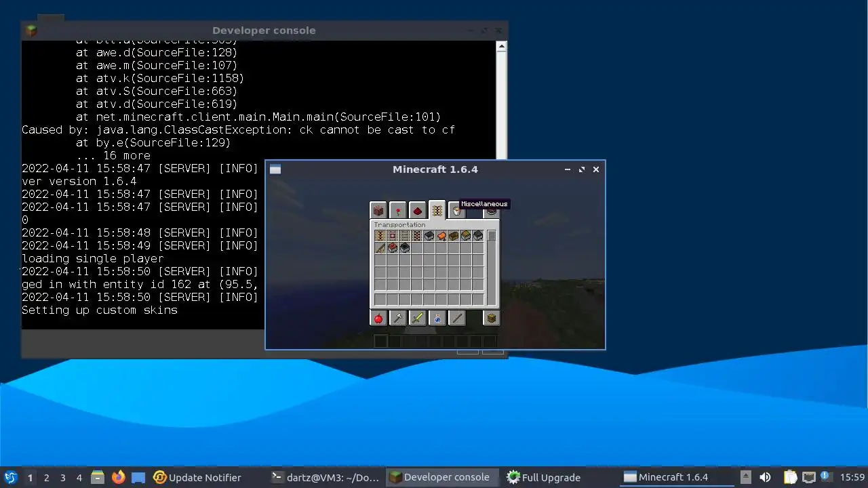Click 'Setting up custom skins' console line
Viewport: 868px width, 488px height.
[100, 310]
